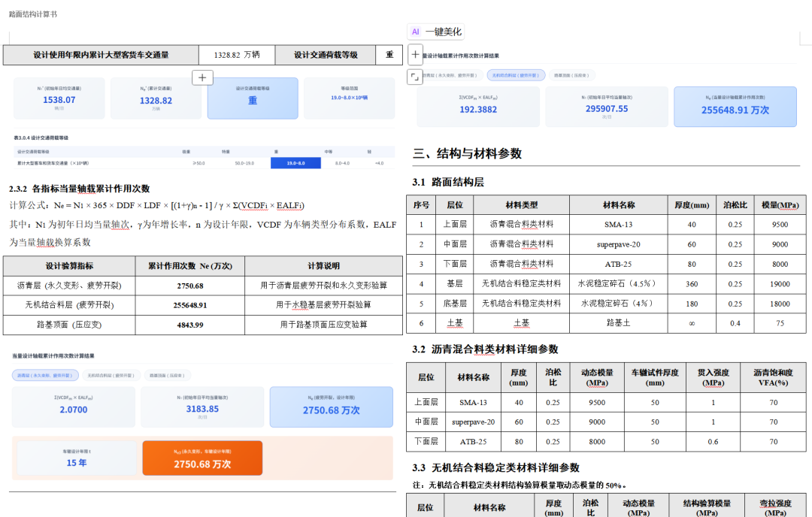This screenshot has height=517, width=812.
Task: Click the 三、结构与材料参数 section heading
Action: pyautogui.click(x=467, y=154)
